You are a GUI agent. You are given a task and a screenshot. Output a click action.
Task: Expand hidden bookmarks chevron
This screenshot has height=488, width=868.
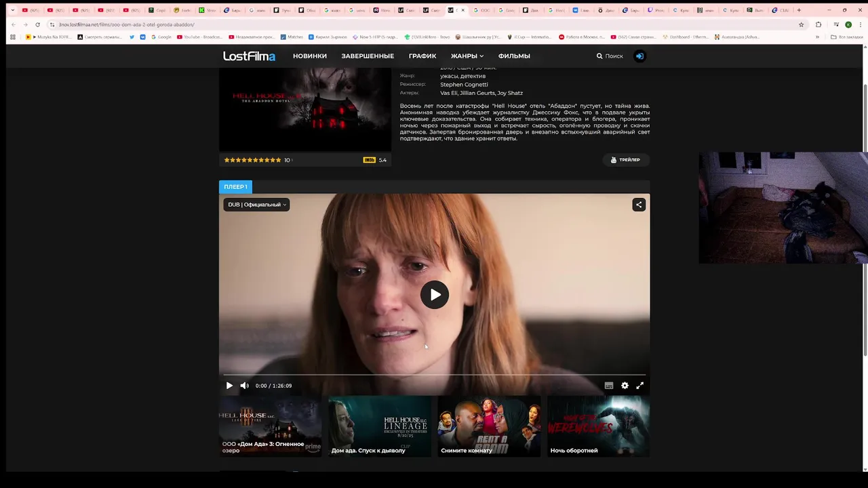[x=817, y=37]
